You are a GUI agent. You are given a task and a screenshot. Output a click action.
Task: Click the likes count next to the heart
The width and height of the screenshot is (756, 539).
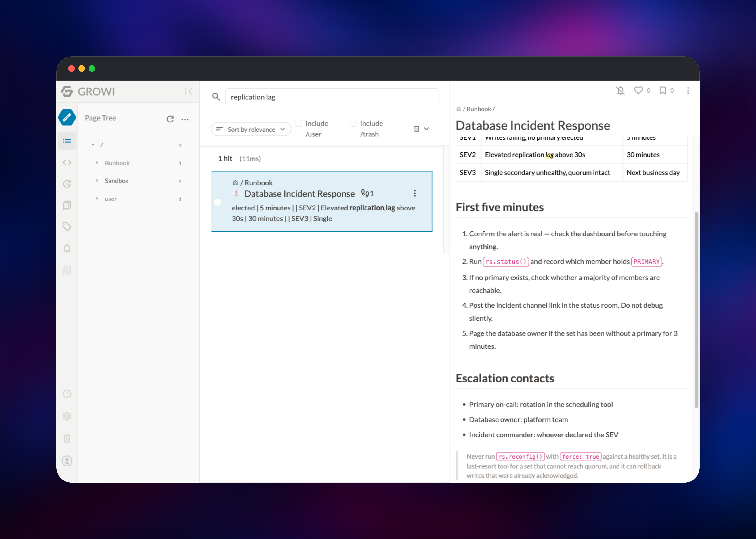(x=649, y=91)
